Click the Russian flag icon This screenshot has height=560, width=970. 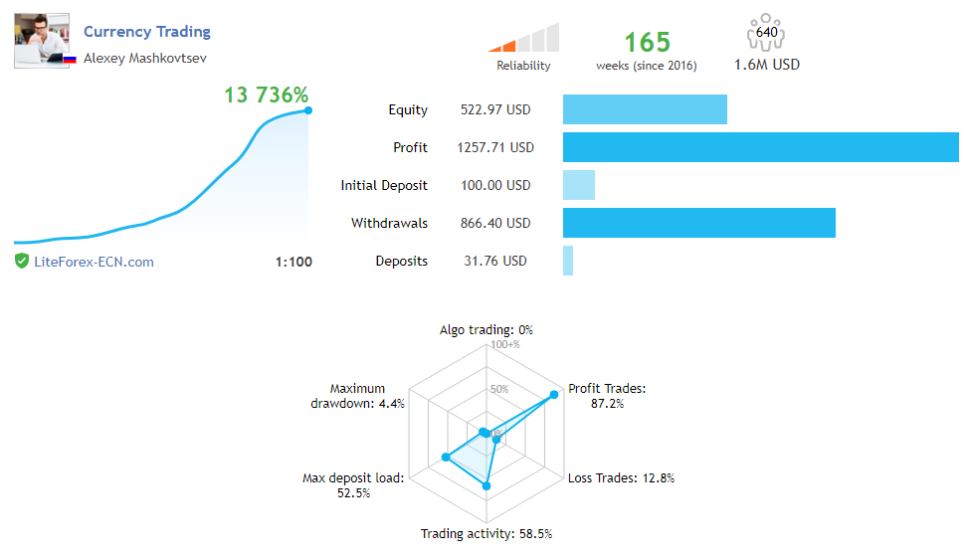click(x=70, y=60)
